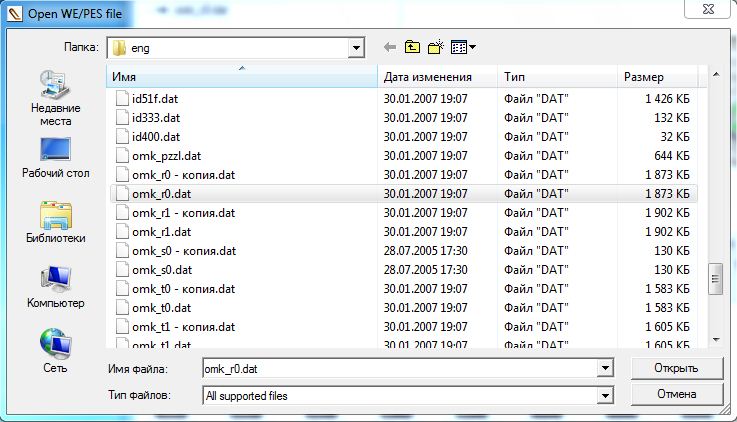Open the view menu icon

(463, 47)
